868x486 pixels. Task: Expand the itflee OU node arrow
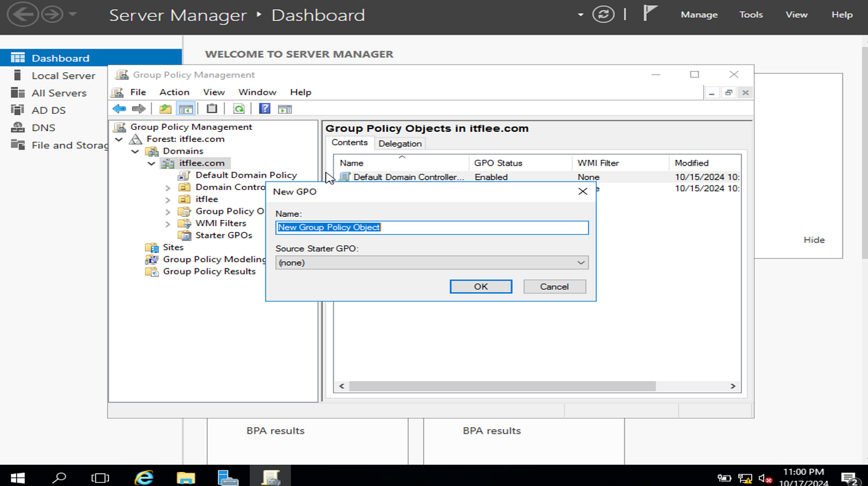[x=168, y=200]
